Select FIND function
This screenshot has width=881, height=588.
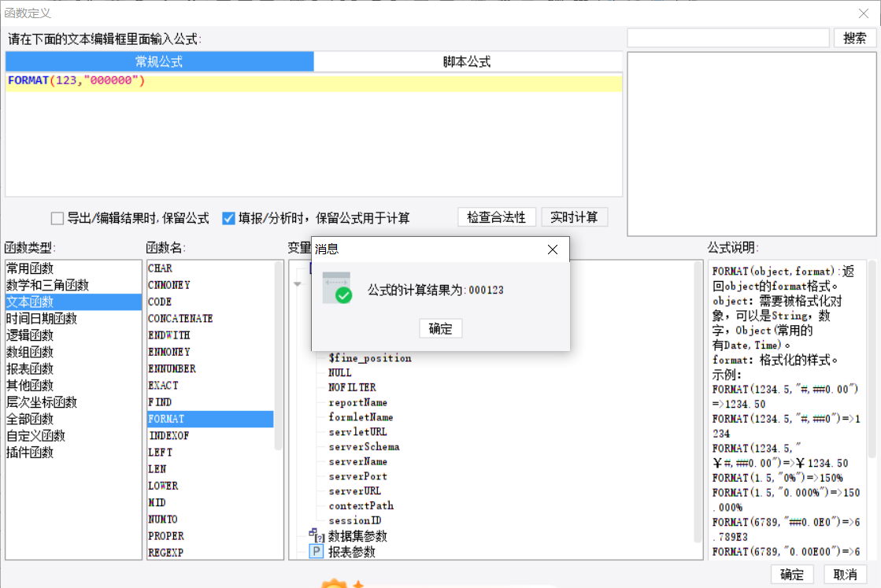tap(210, 402)
